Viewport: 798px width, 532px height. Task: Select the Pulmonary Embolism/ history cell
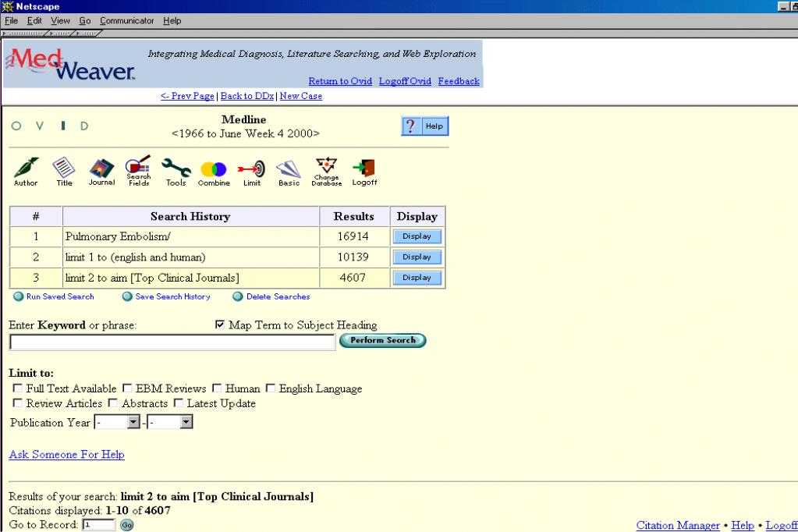191,236
